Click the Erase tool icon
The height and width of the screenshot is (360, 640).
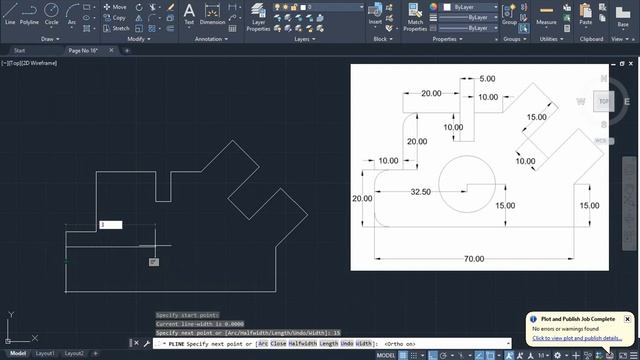click(171, 7)
